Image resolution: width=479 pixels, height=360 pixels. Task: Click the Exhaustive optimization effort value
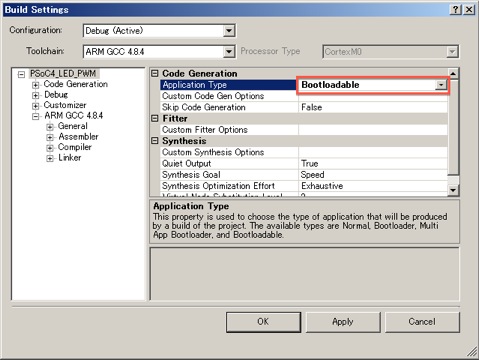coord(322,186)
